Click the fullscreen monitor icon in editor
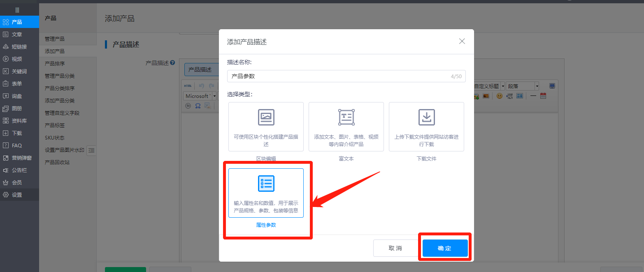 (x=552, y=86)
